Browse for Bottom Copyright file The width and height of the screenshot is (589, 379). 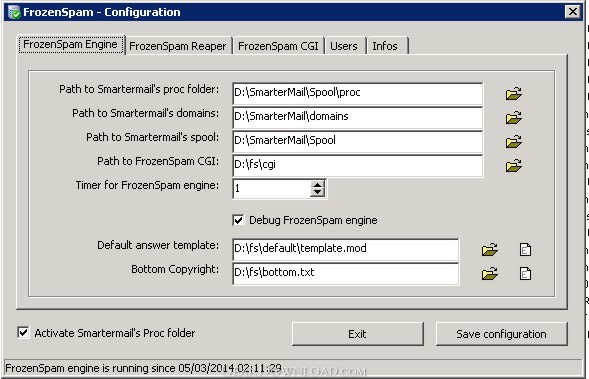click(x=489, y=273)
